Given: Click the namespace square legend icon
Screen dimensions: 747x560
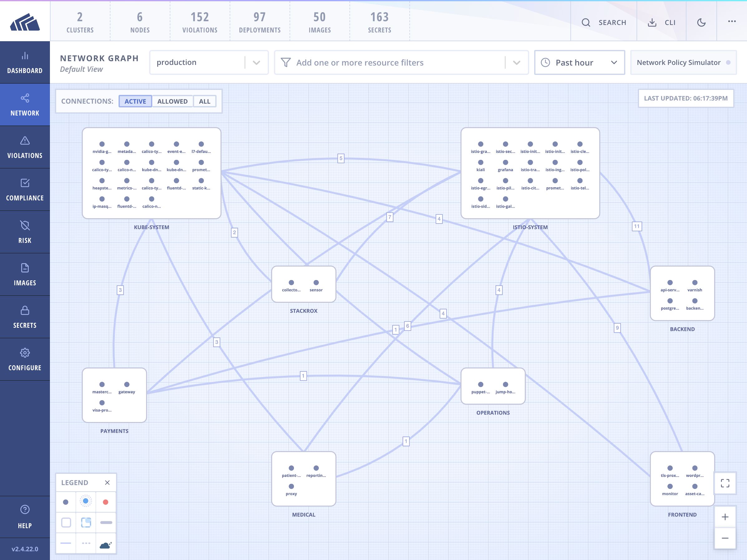Looking at the screenshot, I should pos(66,523).
